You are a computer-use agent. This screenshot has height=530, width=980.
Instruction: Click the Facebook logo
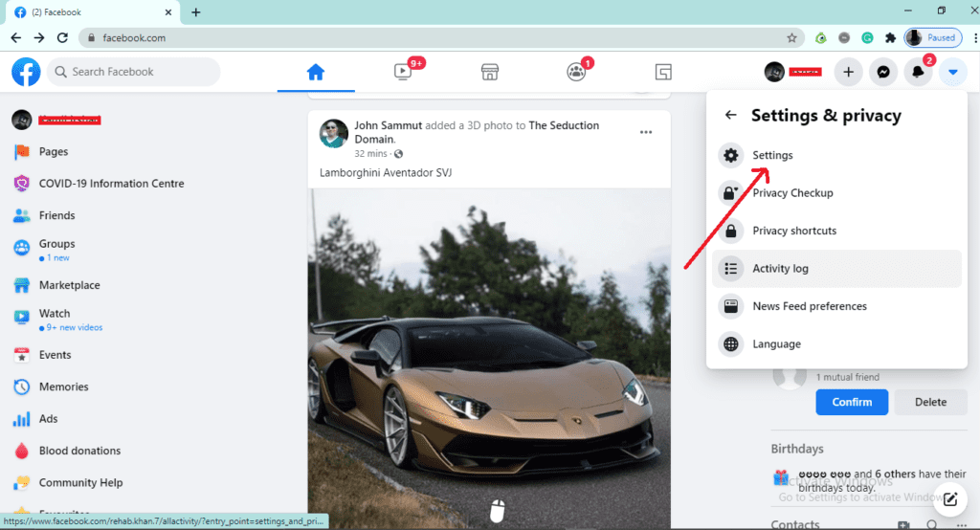pos(26,72)
